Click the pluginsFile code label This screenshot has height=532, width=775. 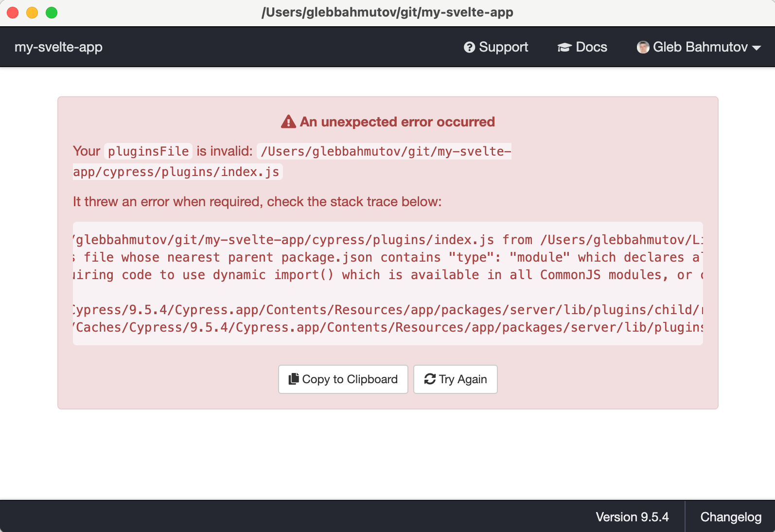coord(148,151)
